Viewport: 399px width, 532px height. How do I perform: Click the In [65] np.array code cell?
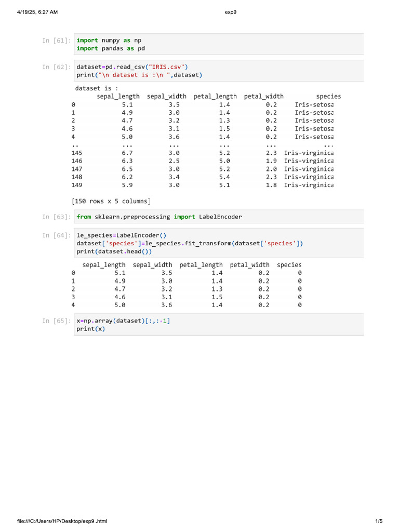coord(219,324)
